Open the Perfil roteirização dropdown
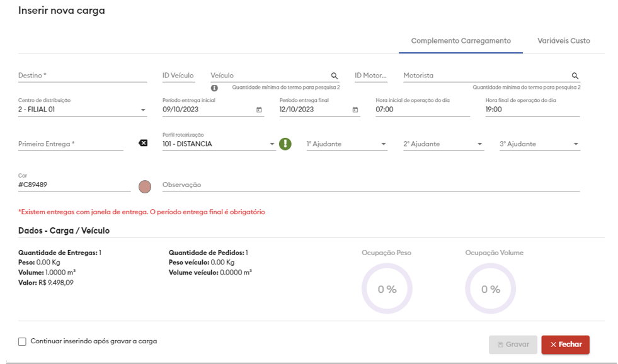The image size is (618, 364). point(272,144)
